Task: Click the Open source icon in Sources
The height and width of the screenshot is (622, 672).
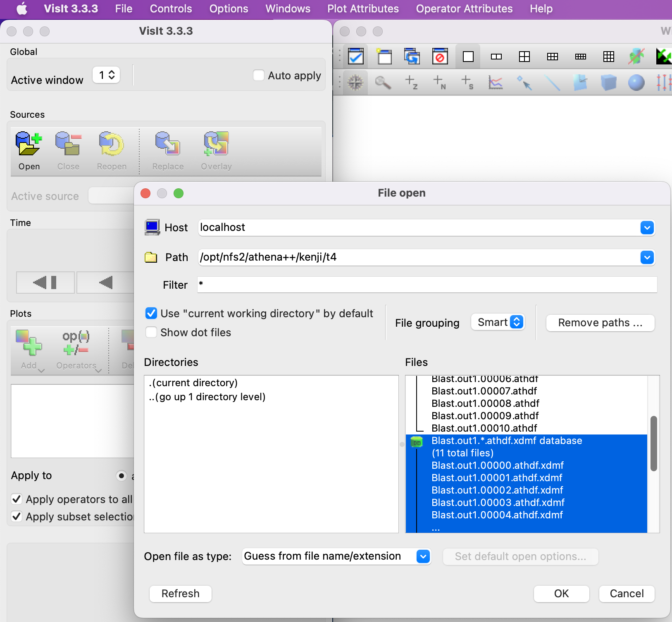Action: coord(29,144)
